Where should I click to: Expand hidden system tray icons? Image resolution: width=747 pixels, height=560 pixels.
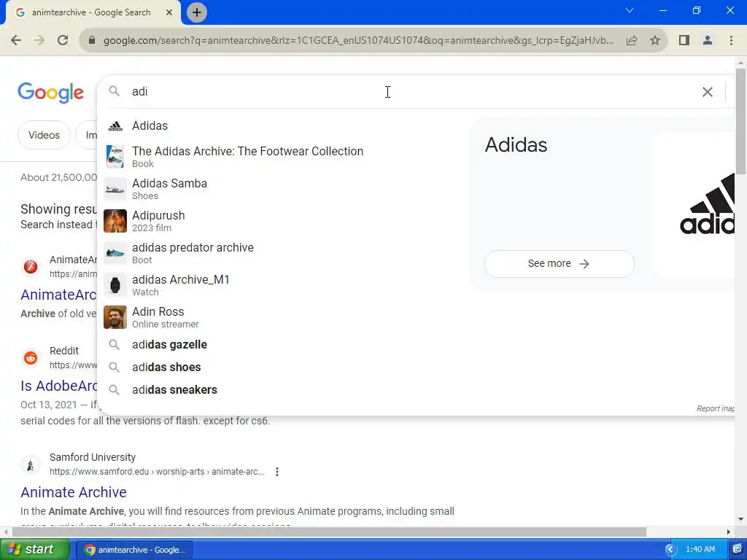click(x=670, y=550)
